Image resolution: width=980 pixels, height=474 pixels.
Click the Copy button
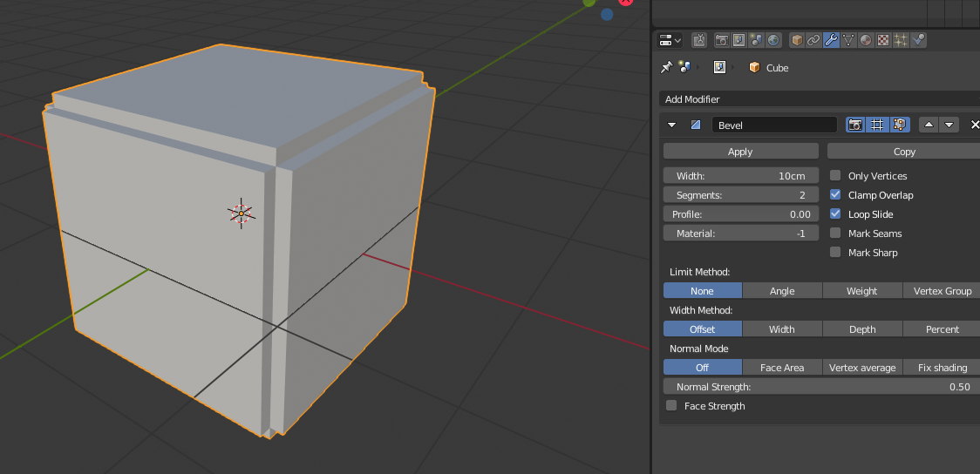point(904,152)
